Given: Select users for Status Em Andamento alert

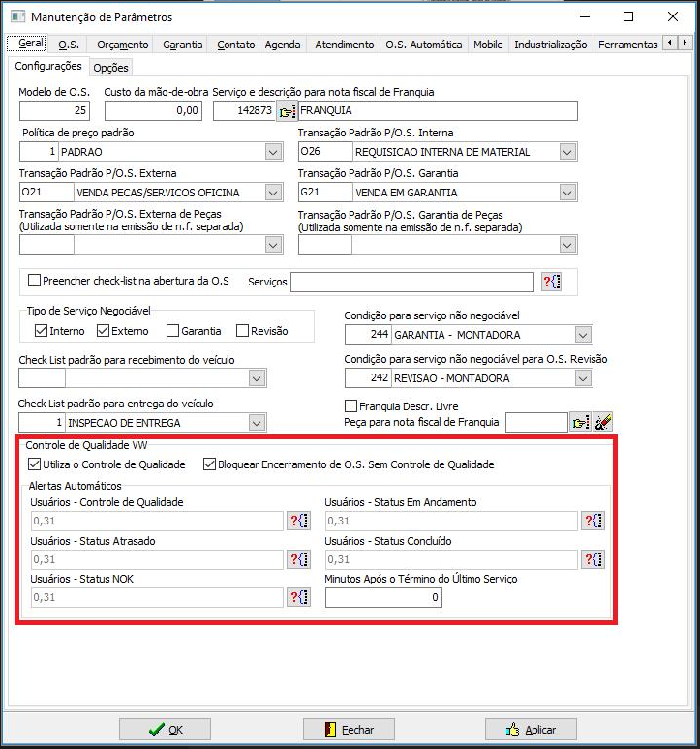Looking at the screenshot, I should tap(593, 521).
